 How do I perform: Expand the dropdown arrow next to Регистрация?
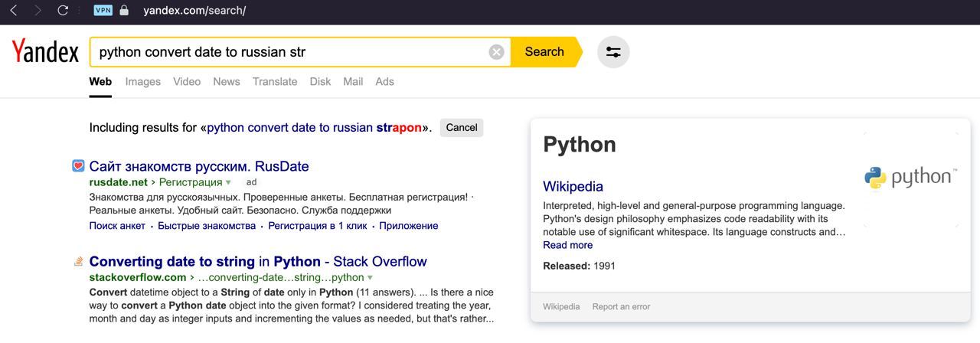tap(228, 182)
